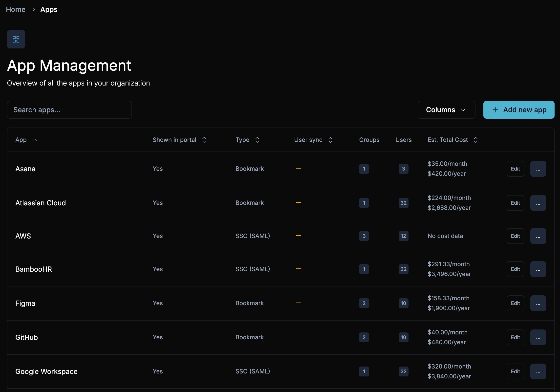Click the Search apps input field

(x=69, y=109)
